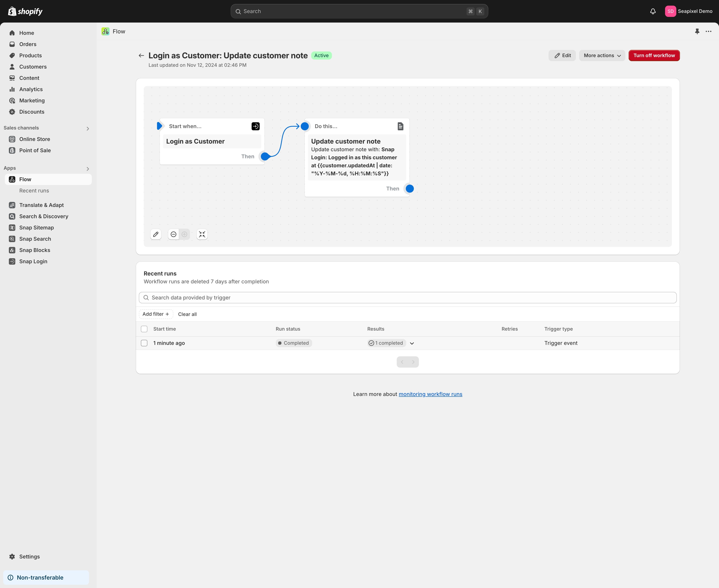The height and width of the screenshot is (588, 719).
Task: Expand the Apps section arrow
Action: pos(88,169)
